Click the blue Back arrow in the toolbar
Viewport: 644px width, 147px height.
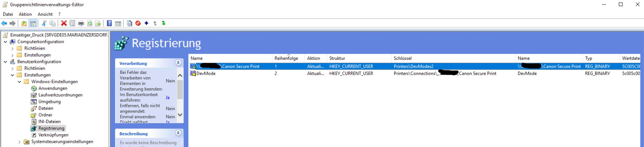coord(4,23)
